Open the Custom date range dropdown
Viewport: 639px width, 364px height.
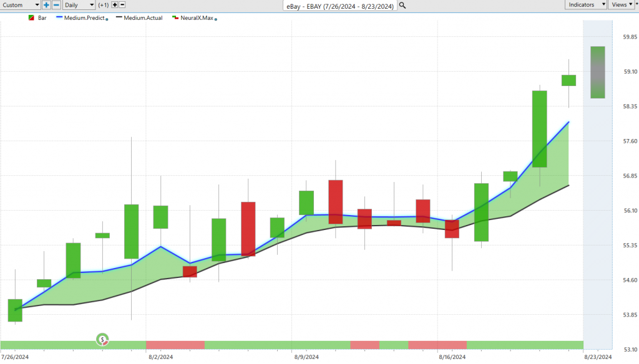(21, 5)
